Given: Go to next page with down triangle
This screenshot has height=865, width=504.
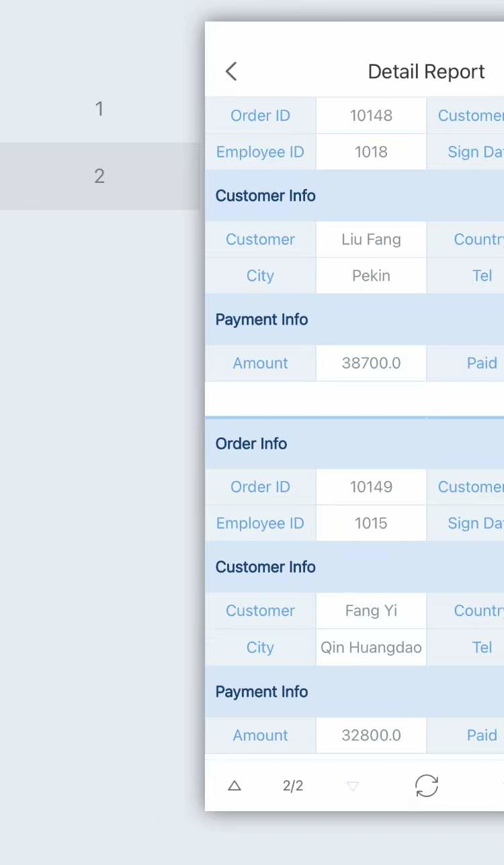Looking at the screenshot, I should 353,786.
